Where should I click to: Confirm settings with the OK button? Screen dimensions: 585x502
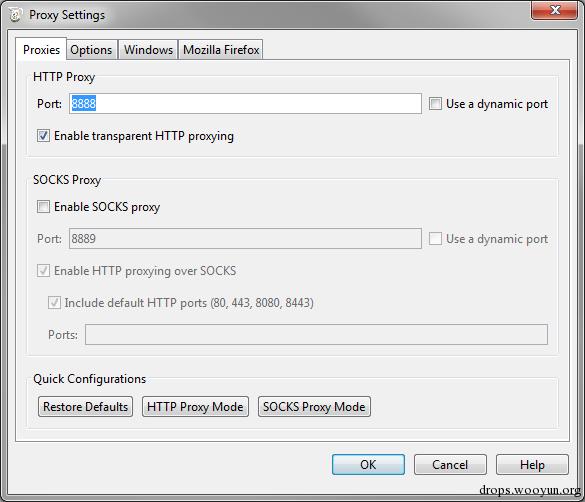[x=368, y=465]
